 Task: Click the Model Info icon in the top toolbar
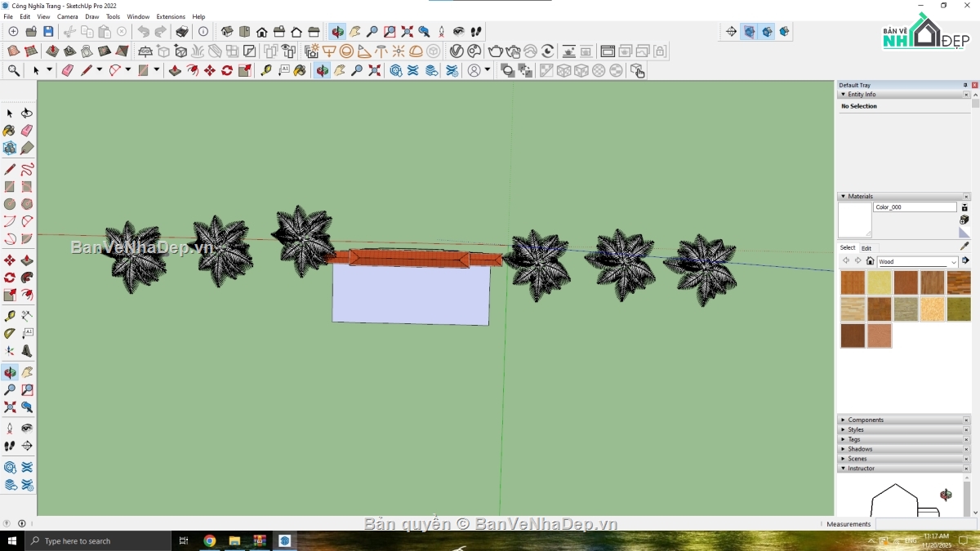tap(203, 32)
